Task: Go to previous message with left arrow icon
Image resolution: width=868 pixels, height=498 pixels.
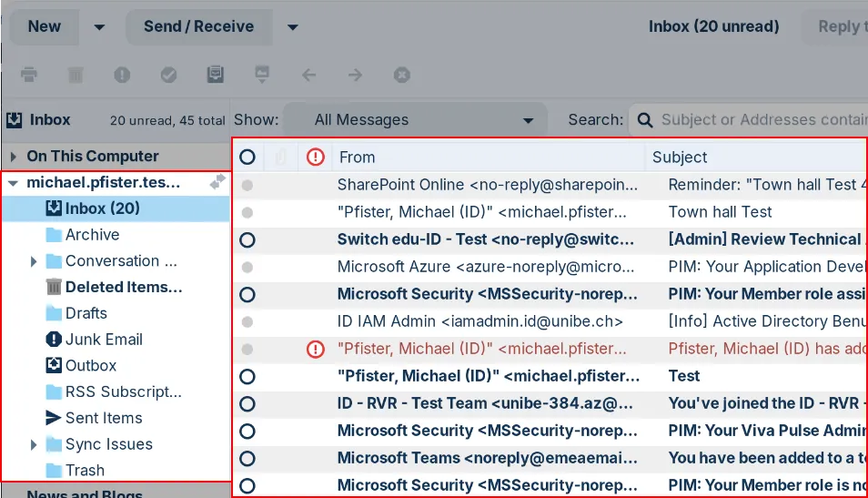Action: 308,75
